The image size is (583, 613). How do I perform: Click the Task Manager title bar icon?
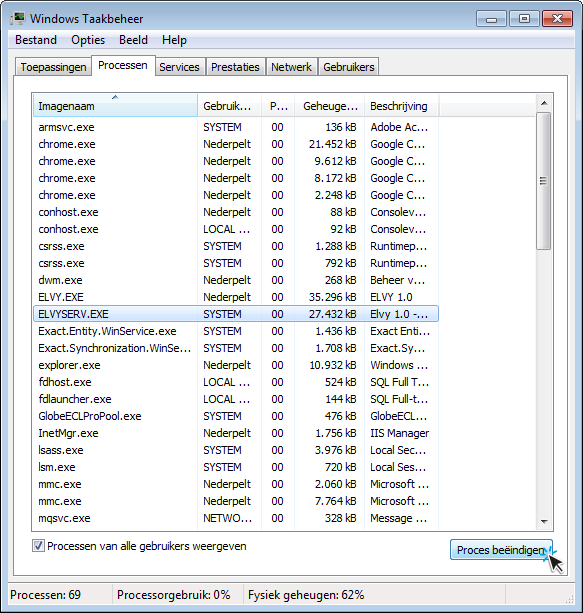18,18
